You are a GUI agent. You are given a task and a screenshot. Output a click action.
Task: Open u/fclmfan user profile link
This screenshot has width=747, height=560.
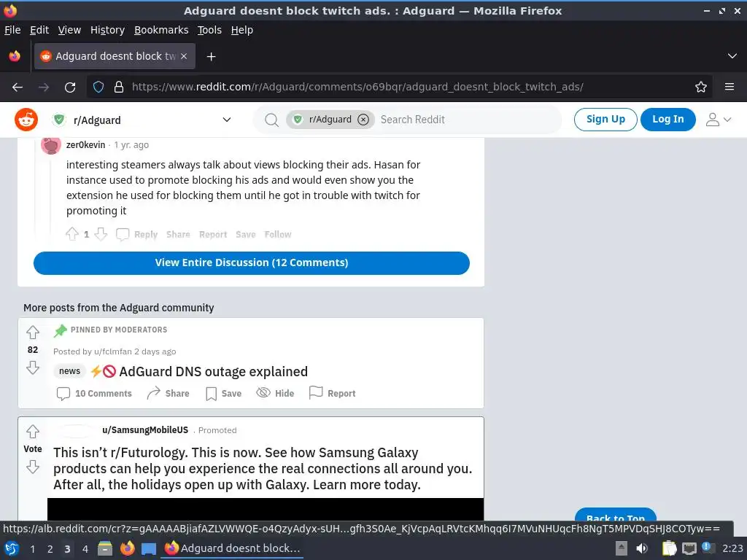(113, 351)
